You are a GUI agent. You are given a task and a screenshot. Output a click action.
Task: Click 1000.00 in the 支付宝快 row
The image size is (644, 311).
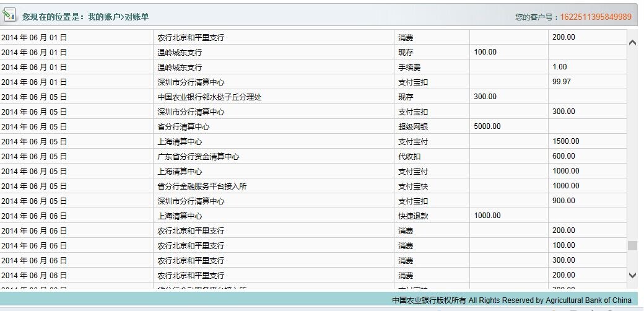pos(565,186)
